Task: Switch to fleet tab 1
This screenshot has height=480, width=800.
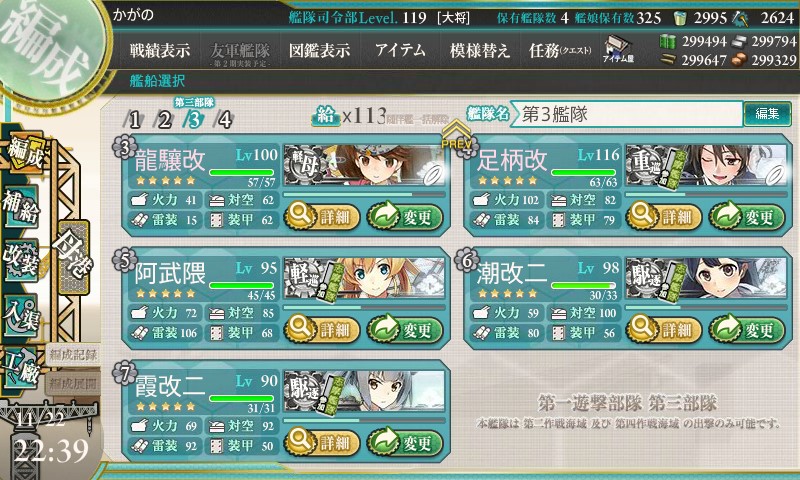Action: (x=134, y=120)
